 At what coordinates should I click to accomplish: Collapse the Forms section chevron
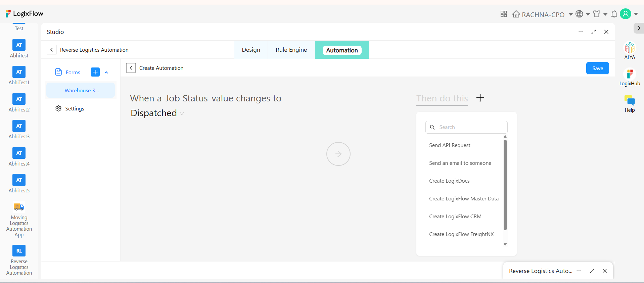coord(106,72)
